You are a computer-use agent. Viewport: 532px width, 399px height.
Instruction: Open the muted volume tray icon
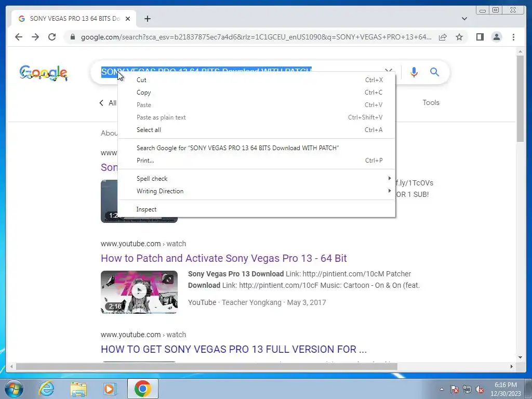(x=480, y=389)
